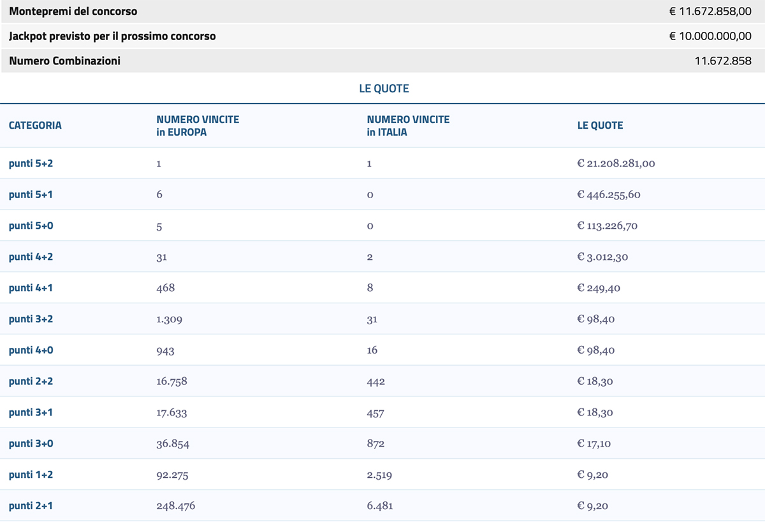Viewport: 765px width, 532px height.
Task: Select the LE QUOTE section heading
Action: coord(382,89)
